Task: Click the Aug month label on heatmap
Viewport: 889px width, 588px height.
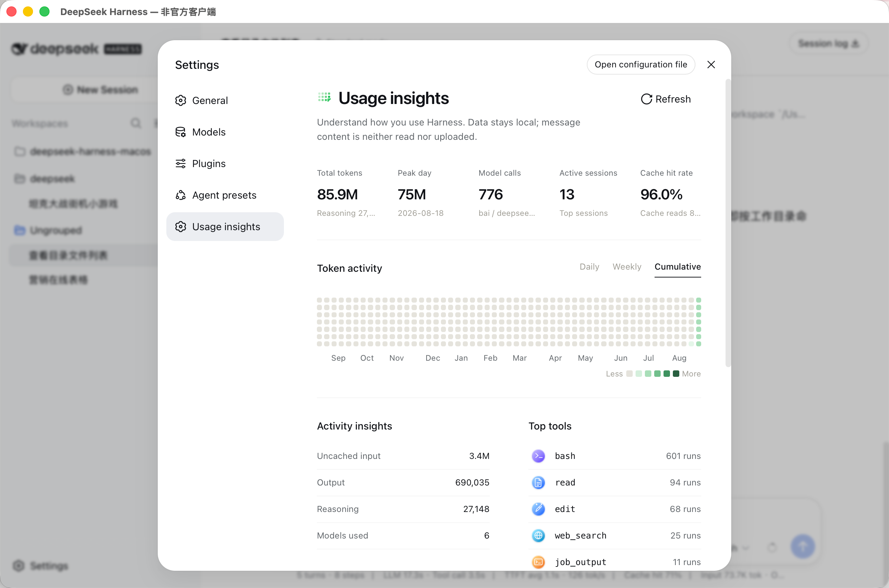Action: (x=679, y=358)
